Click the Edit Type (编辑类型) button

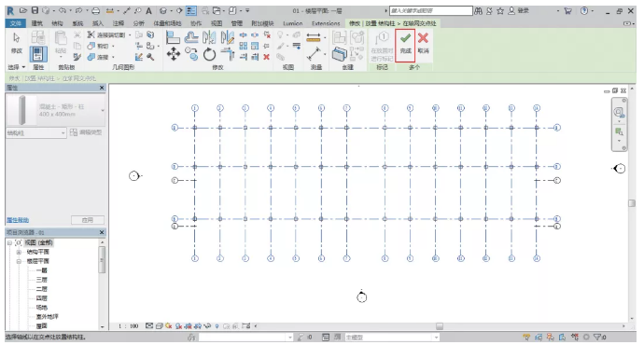point(86,132)
